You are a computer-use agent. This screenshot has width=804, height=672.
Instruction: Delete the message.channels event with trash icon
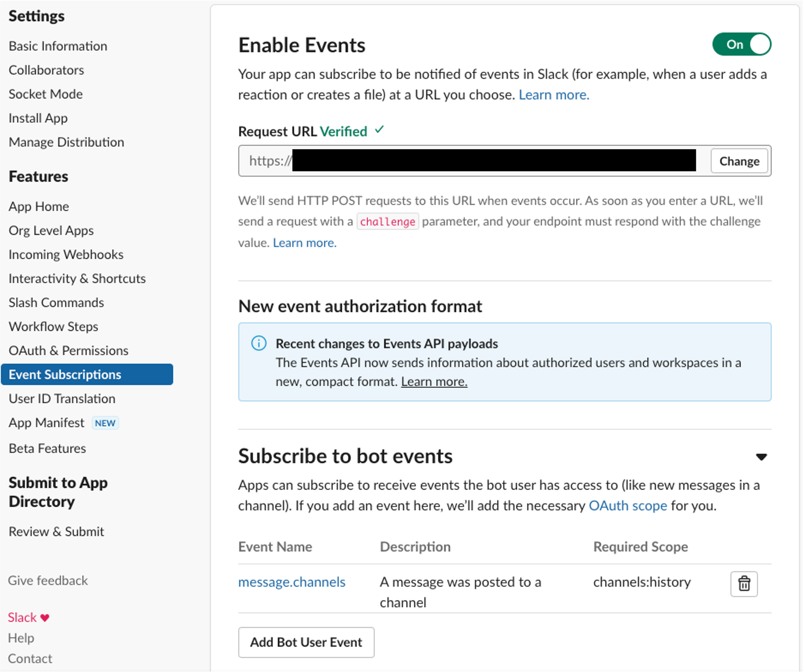point(743,584)
